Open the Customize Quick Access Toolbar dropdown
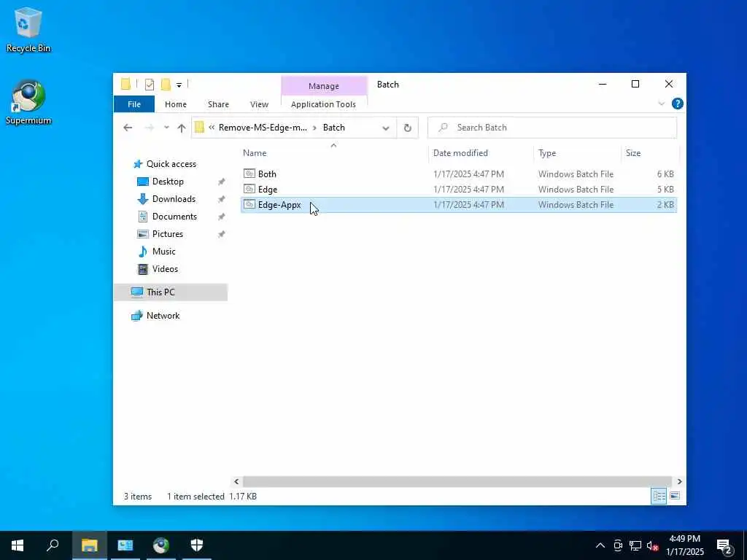The height and width of the screenshot is (560, 747). (x=179, y=85)
